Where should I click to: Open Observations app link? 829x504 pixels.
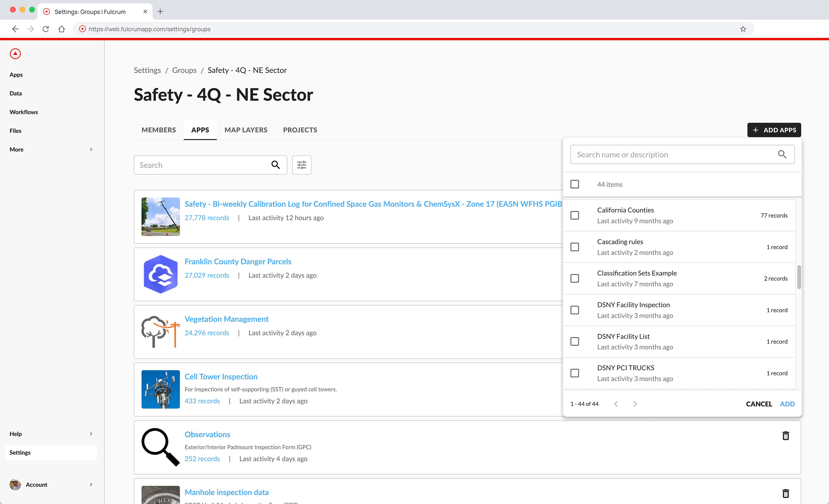coord(207,434)
